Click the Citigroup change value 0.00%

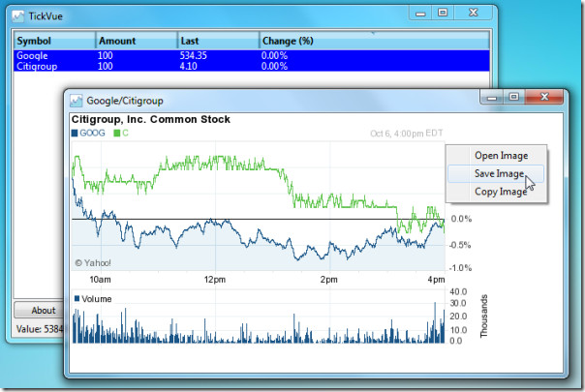pyautogui.click(x=274, y=66)
